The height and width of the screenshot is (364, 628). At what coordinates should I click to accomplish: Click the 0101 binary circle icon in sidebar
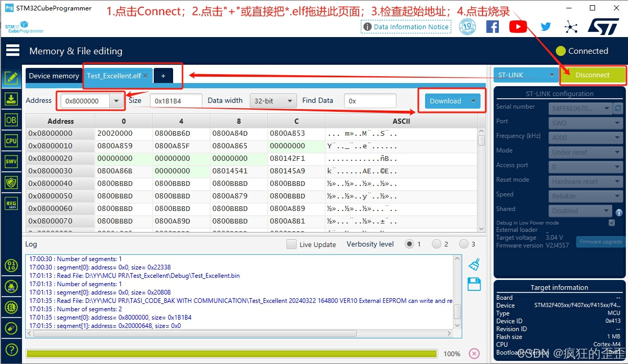click(11, 265)
